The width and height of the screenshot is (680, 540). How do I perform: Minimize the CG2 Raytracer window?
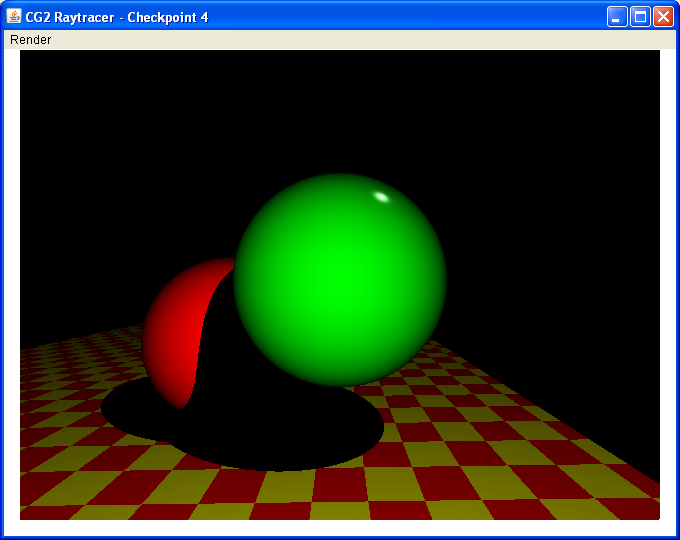tap(618, 17)
